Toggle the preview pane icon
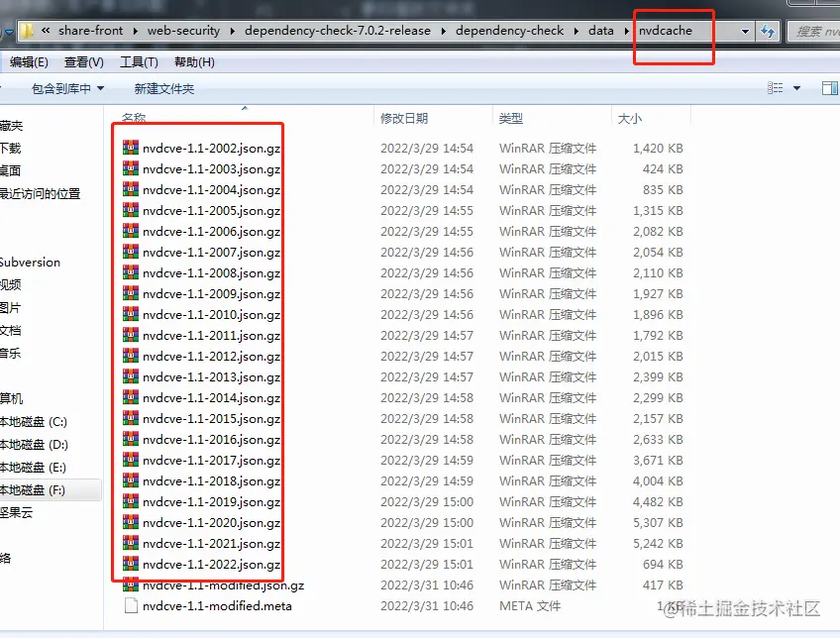The image size is (840, 638). coord(830,88)
